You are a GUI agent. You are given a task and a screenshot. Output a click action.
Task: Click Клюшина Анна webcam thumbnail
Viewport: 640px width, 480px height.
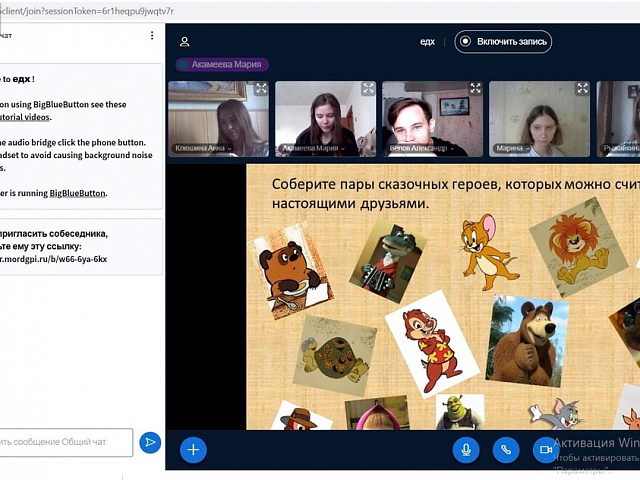pyautogui.click(x=218, y=119)
